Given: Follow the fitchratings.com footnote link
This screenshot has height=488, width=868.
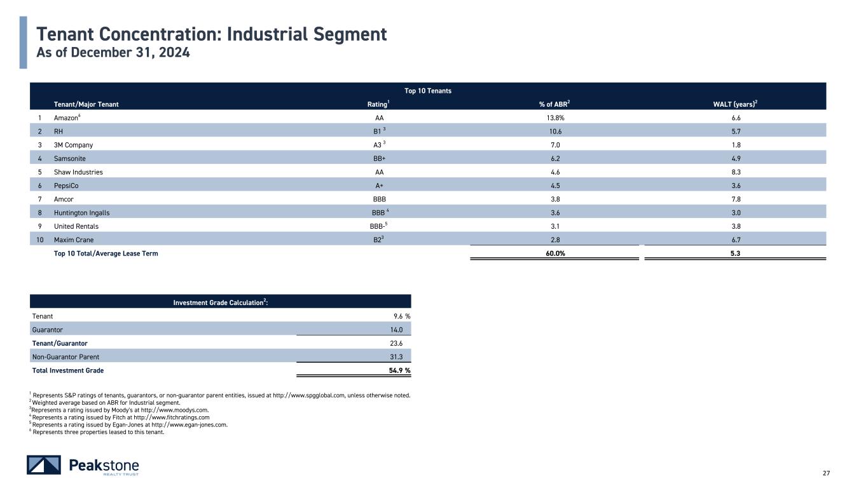Looking at the screenshot, I should tap(180, 417).
